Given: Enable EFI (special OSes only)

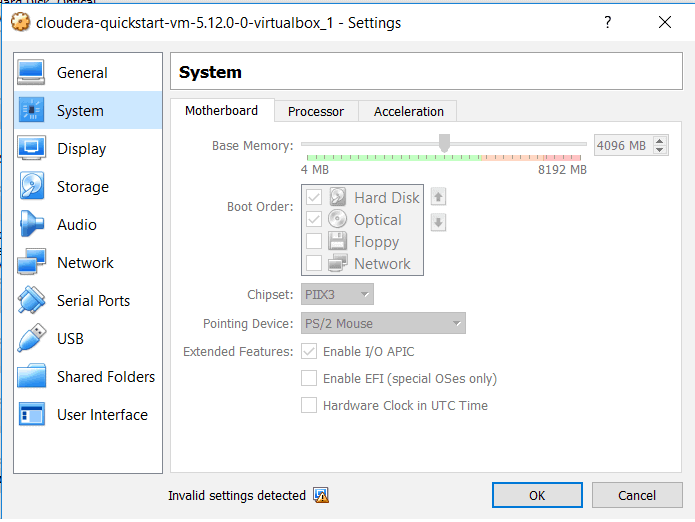Looking at the screenshot, I should point(310,379).
